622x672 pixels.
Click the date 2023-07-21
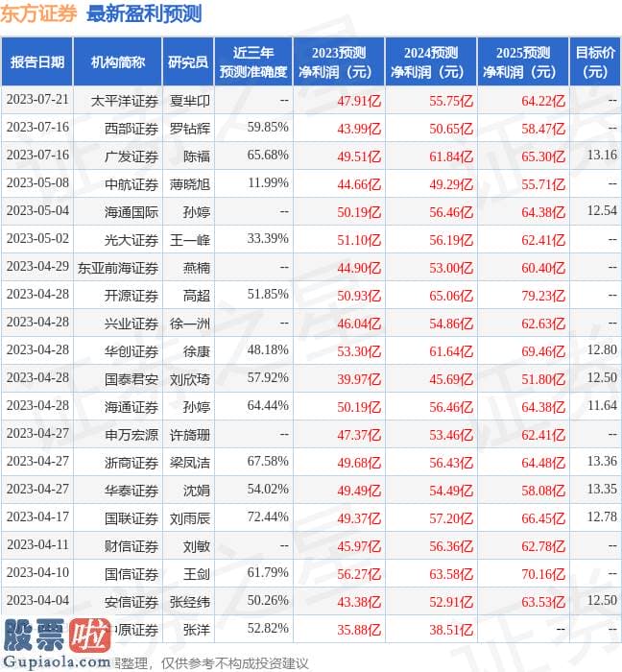pos(37,100)
